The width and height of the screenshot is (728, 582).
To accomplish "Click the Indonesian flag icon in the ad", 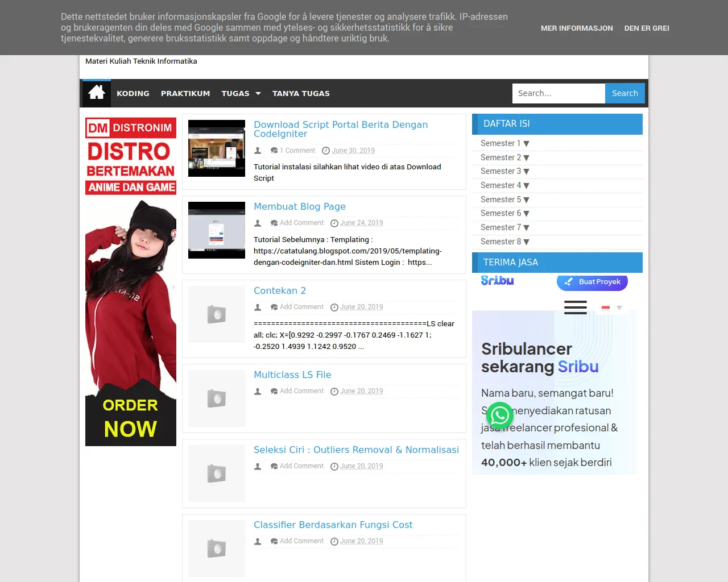I will point(605,307).
